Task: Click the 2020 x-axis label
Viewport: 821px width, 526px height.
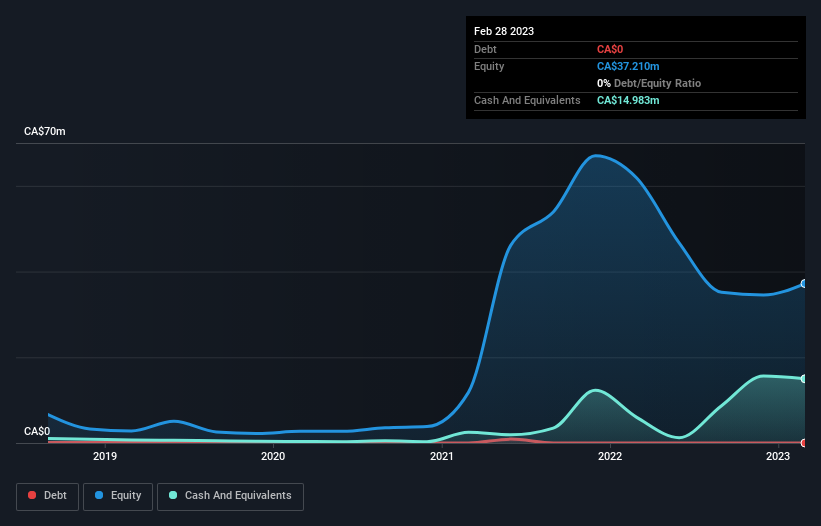Action: click(x=273, y=456)
